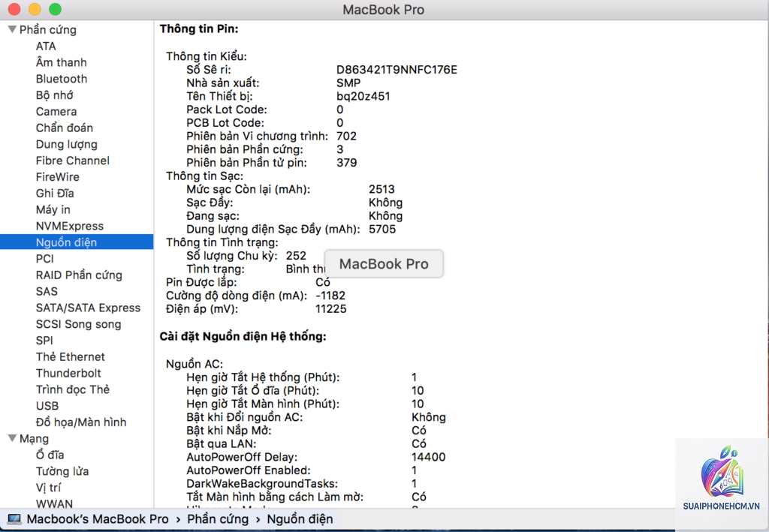This screenshot has width=769, height=532.
Task: Select USB in the sidebar
Action: pyautogui.click(x=47, y=406)
